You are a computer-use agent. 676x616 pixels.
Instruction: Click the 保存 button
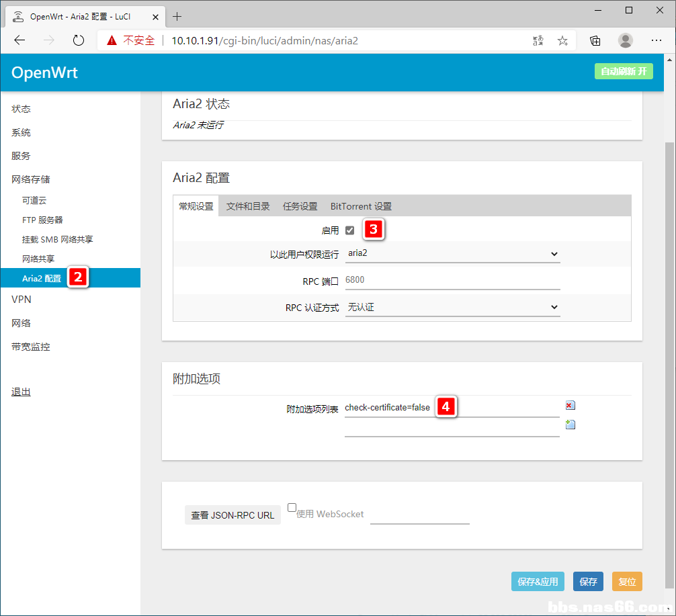(588, 582)
